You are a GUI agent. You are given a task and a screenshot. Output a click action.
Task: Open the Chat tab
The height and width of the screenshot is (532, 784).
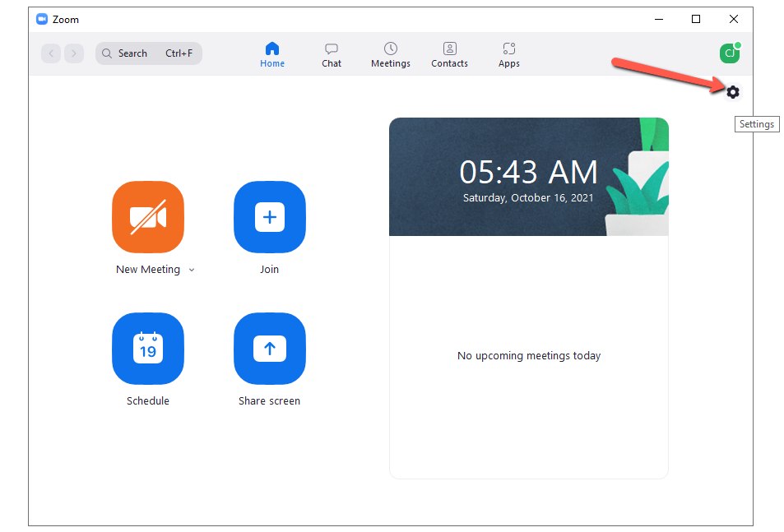click(x=332, y=54)
